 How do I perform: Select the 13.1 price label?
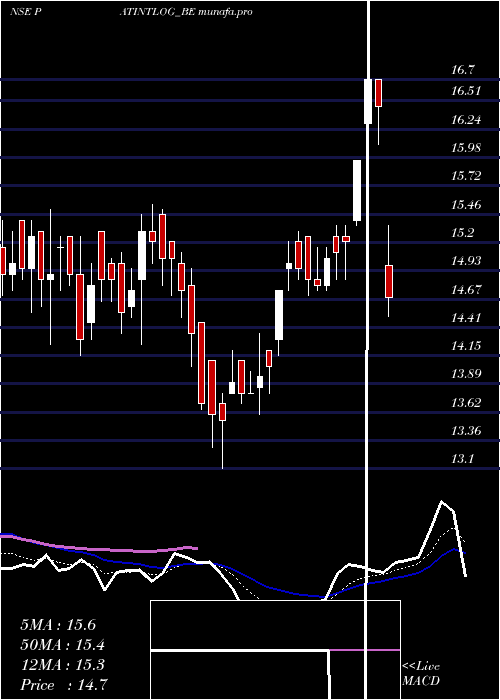[x=463, y=459]
